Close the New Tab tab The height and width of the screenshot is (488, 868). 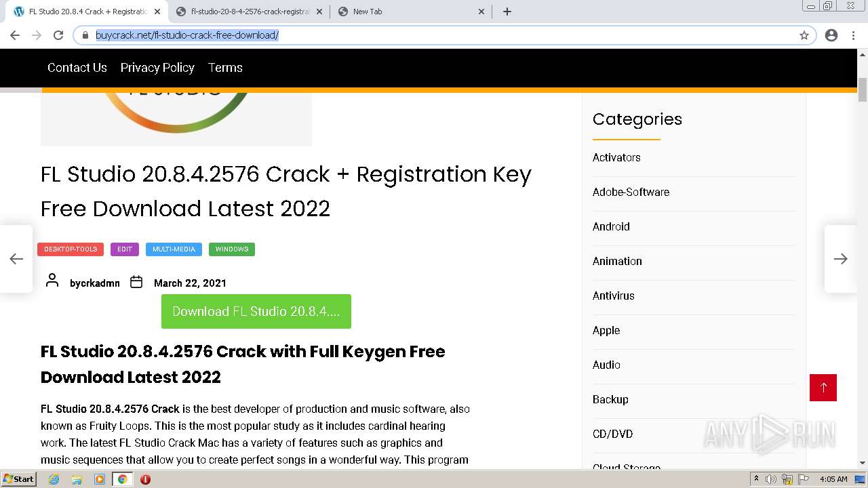point(481,12)
